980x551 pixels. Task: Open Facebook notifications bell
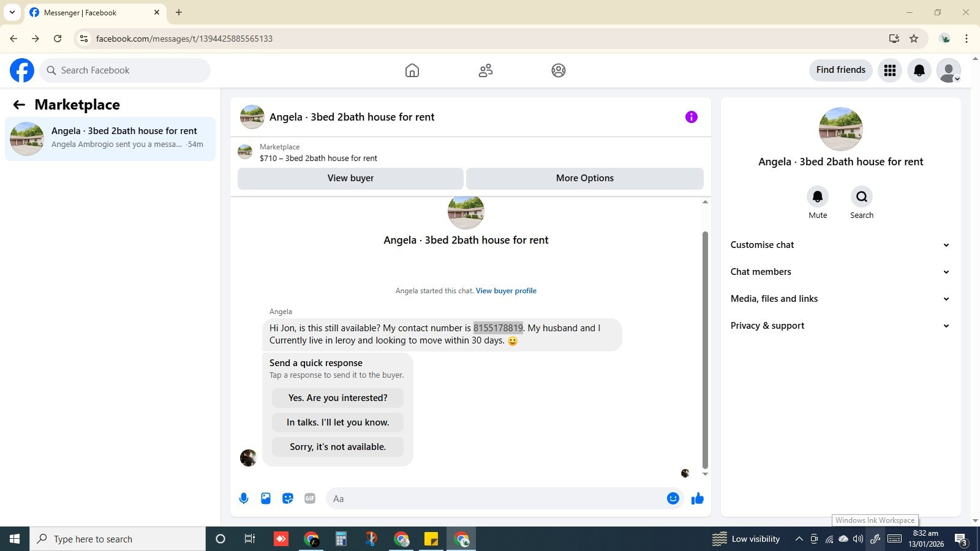tap(919, 70)
